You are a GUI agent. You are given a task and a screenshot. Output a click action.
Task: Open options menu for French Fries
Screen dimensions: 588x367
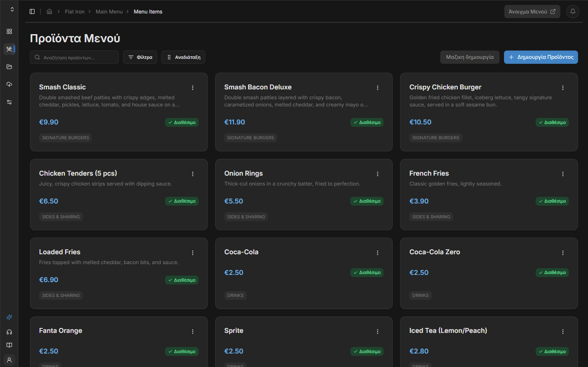pyautogui.click(x=563, y=174)
